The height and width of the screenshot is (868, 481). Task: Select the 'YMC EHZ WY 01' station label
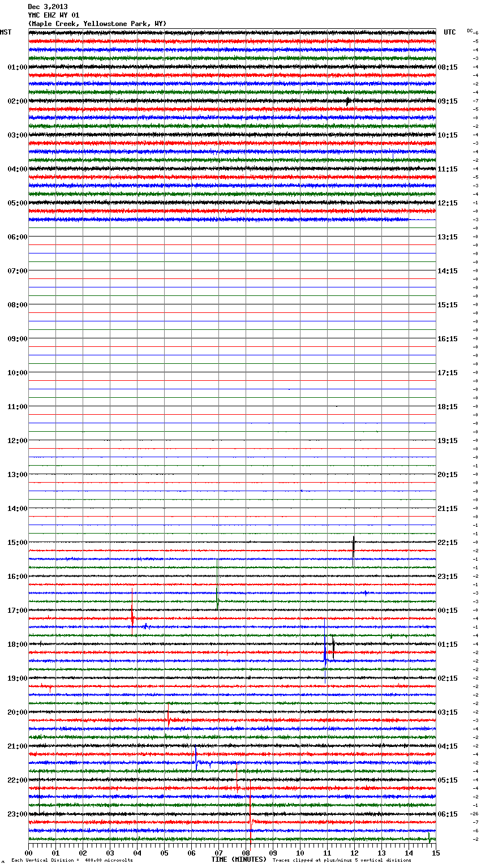54,15
